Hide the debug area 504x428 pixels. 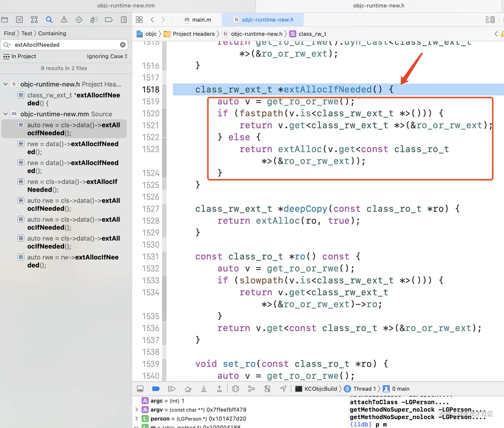[x=140, y=389]
